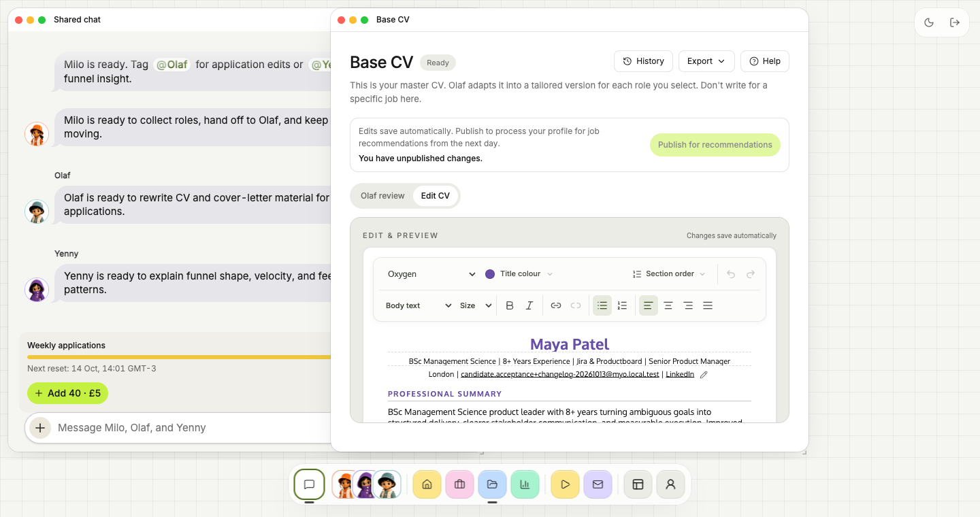
Task: Expand the Section order dropdown
Action: 669,273
